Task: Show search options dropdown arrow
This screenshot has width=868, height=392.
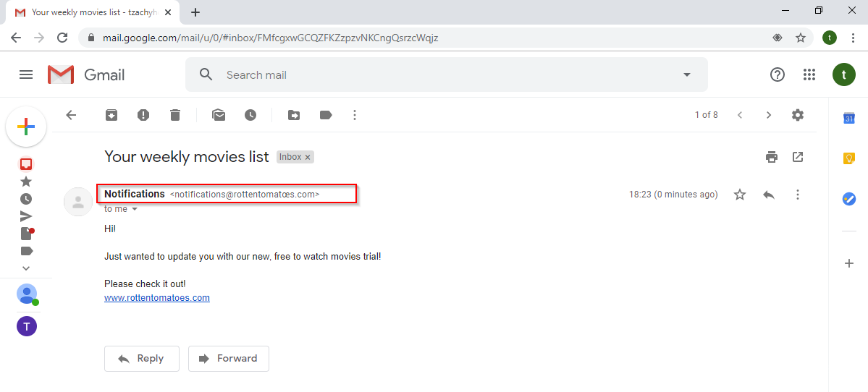Action: 687,74
